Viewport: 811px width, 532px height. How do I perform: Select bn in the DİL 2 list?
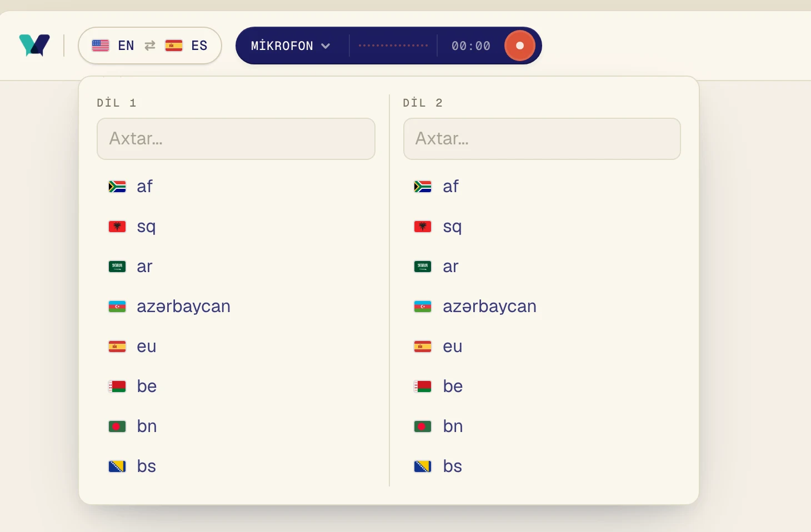542,426
